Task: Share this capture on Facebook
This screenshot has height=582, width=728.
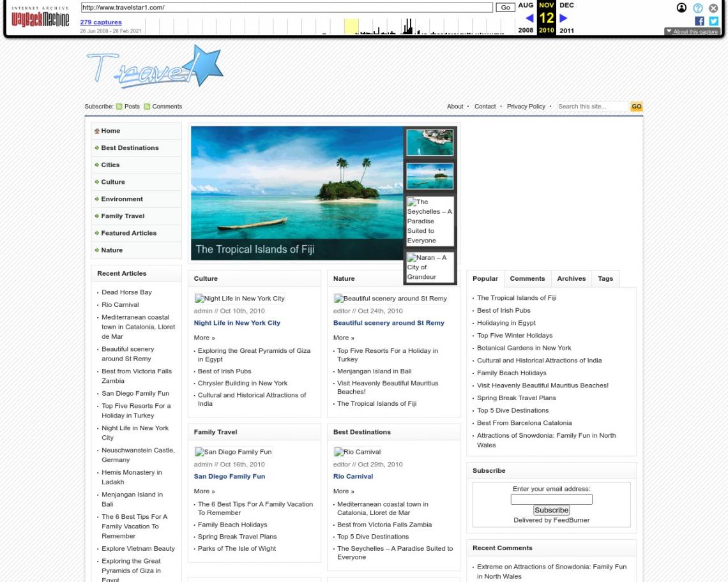Action: click(699, 21)
